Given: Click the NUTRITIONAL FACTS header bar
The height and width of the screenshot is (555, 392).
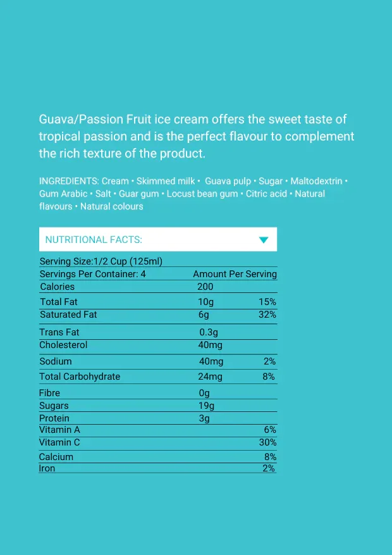Looking at the screenshot, I should pyautogui.click(x=158, y=239).
